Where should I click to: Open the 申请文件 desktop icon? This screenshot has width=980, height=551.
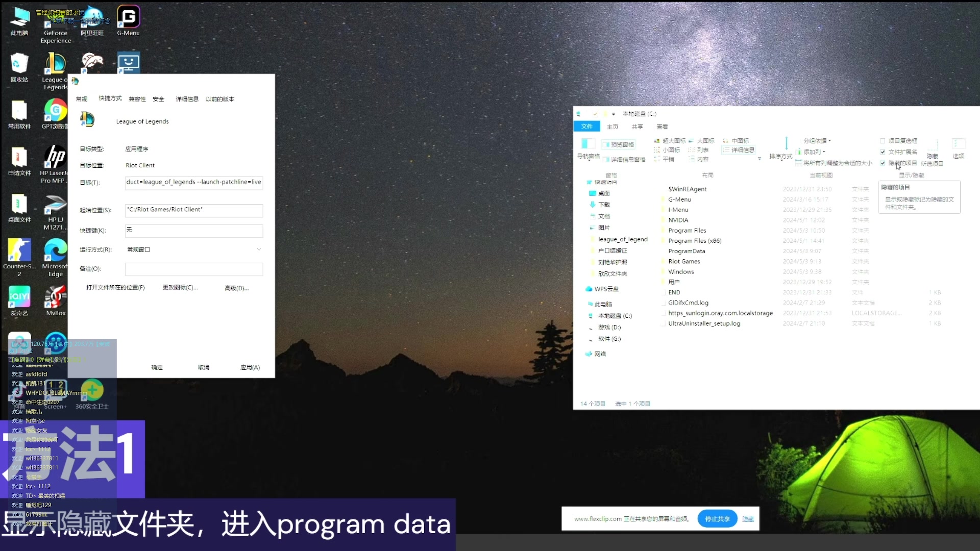(19, 161)
